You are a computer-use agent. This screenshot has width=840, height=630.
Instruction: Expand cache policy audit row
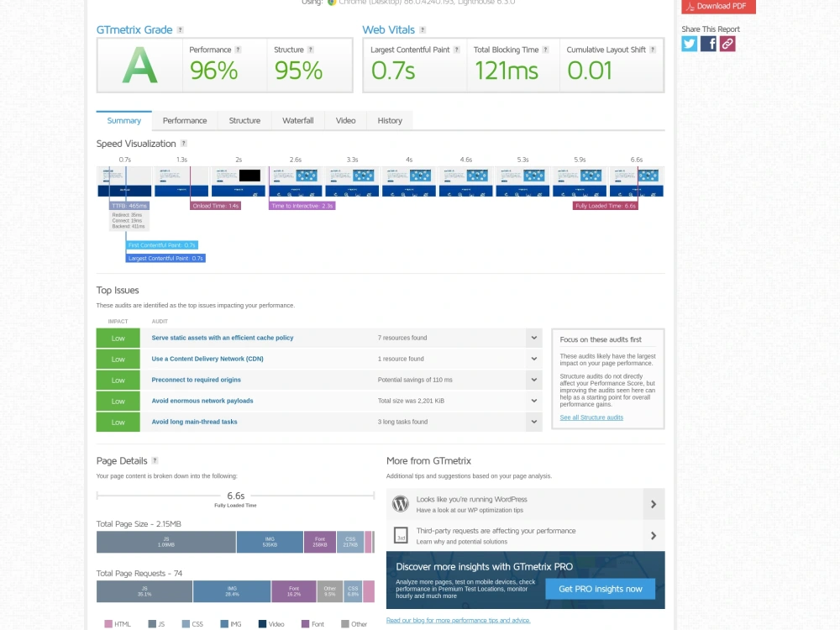point(534,338)
